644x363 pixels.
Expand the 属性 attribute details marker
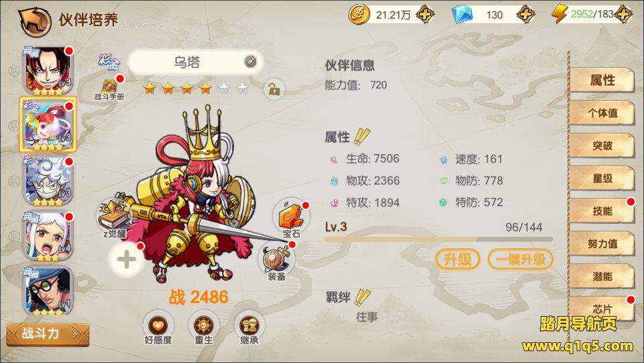pos(362,137)
